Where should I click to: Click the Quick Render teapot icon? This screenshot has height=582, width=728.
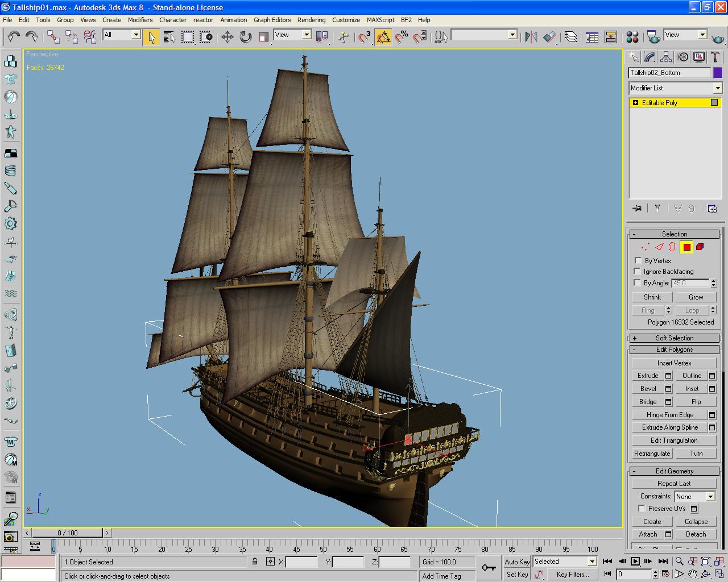(718, 37)
